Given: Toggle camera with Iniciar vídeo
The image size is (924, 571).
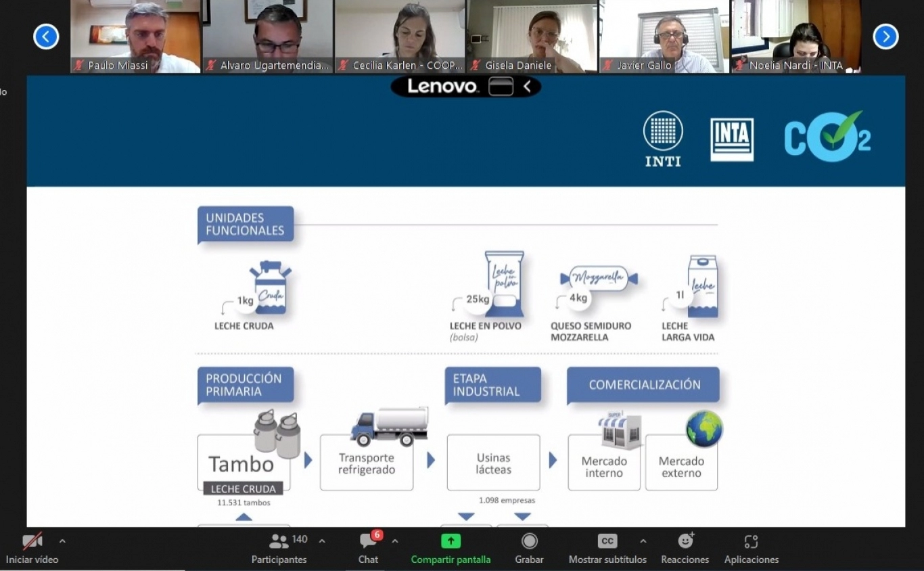Looking at the screenshot, I should pyautogui.click(x=32, y=541).
